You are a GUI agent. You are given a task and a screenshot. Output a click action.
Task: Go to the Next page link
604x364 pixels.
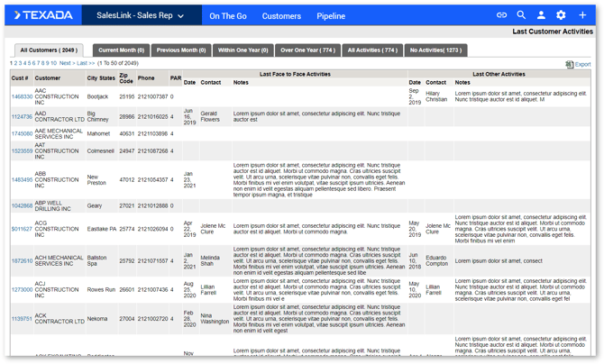coord(65,64)
